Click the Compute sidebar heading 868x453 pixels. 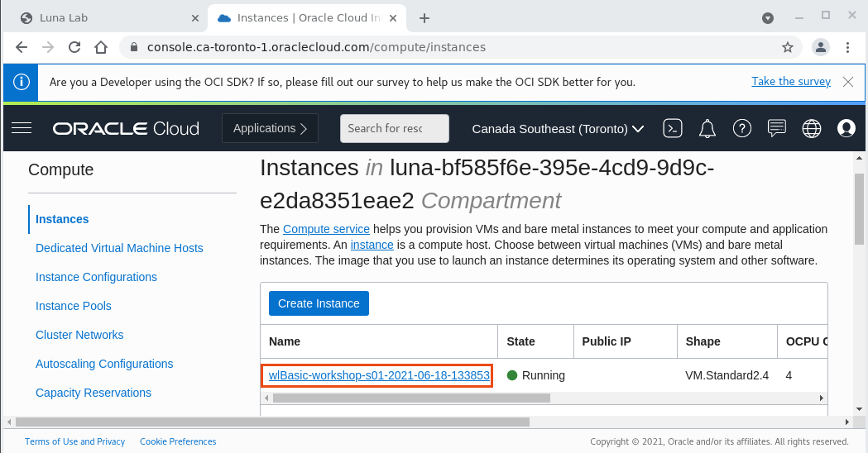(x=61, y=169)
